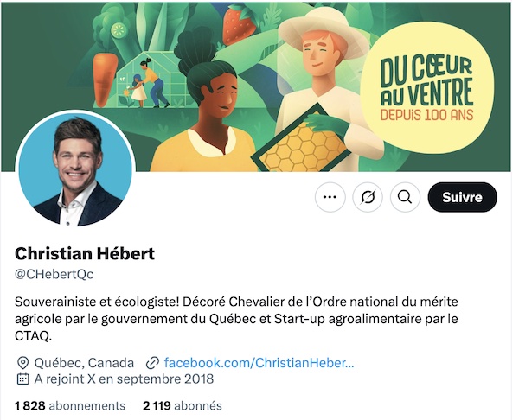
Task: Click the Du cœur au ventre yellow badge
Action: [427, 88]
